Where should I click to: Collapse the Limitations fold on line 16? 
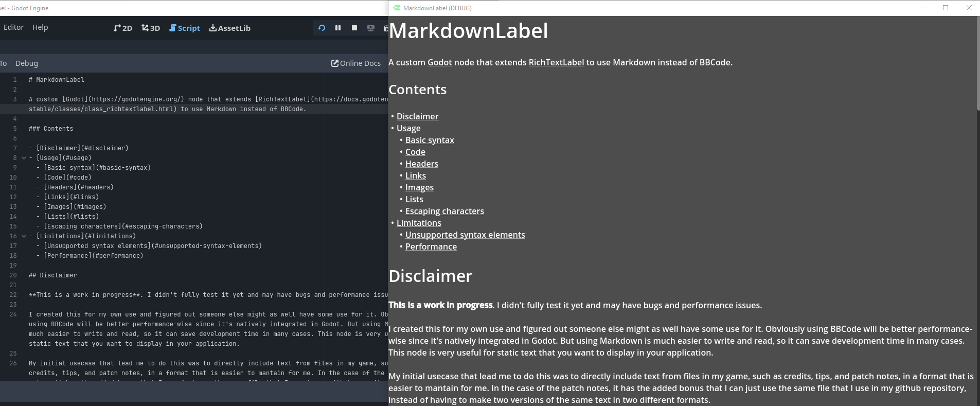24,236
